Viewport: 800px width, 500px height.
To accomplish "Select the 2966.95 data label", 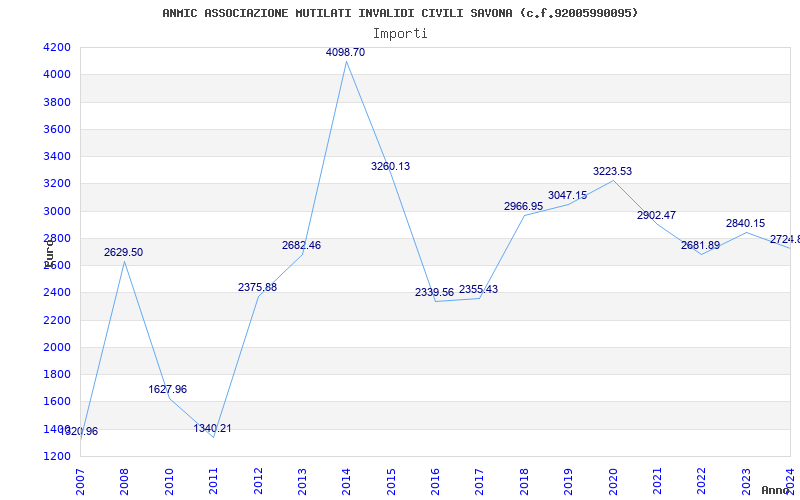I will click(523, 206).
